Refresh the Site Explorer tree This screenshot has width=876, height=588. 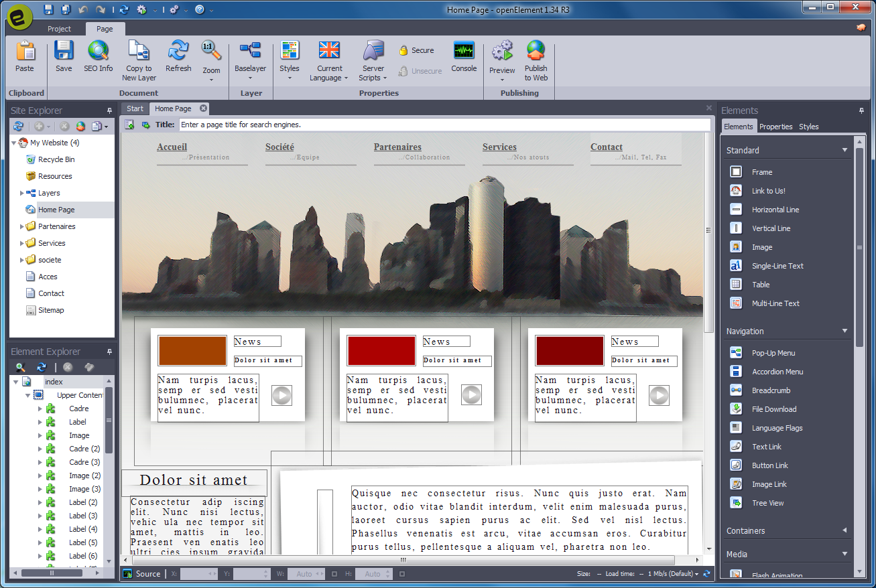[18, 126]
